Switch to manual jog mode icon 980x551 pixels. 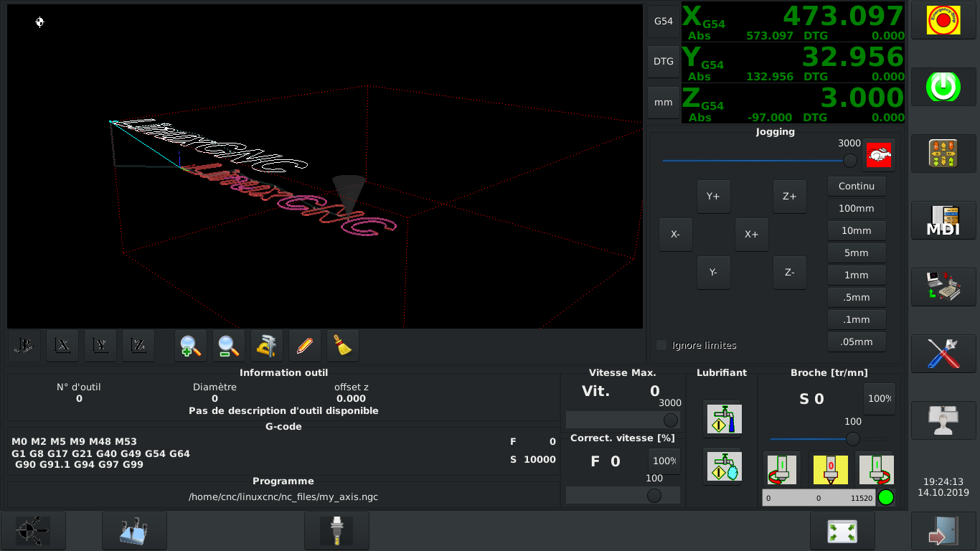[943, 154]
